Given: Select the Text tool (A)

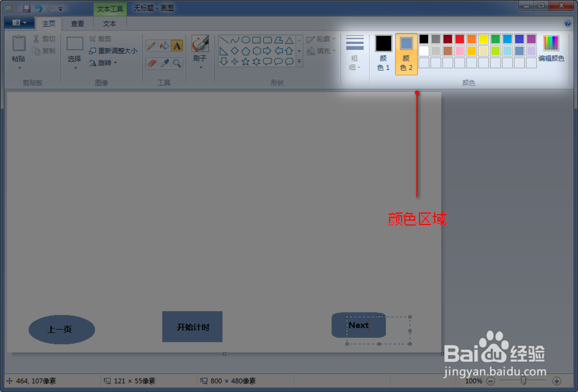Looking at the screenshot, I should click(177, 46).
